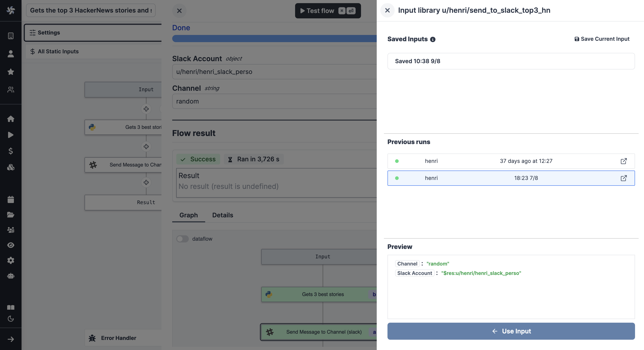Open Schedules via the calendar sidebar icon

coord(11,199)
